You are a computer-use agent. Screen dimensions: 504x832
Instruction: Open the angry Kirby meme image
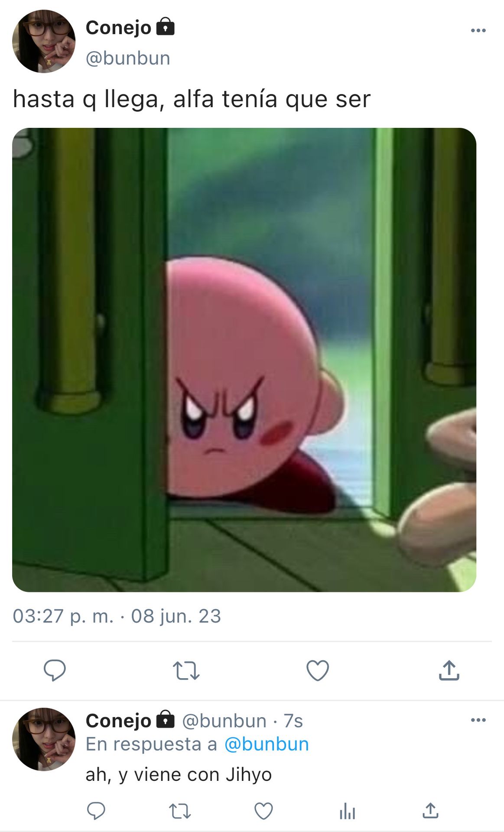244,360
